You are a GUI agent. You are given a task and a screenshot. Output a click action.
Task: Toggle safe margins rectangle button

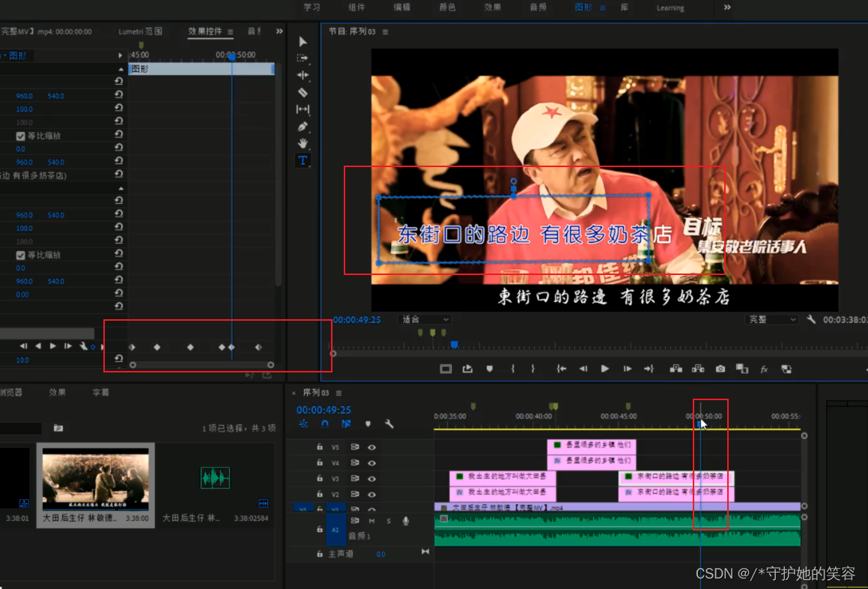[x=446, y=369]
